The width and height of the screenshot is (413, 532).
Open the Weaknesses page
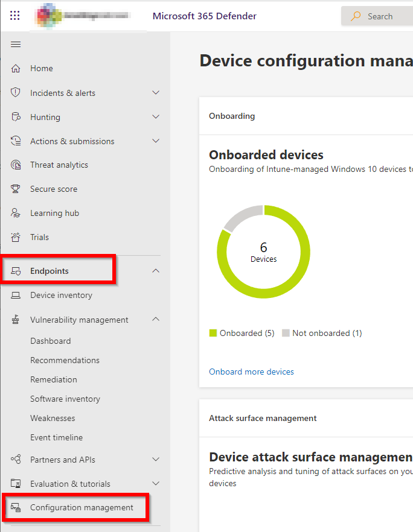pos(53,419)
